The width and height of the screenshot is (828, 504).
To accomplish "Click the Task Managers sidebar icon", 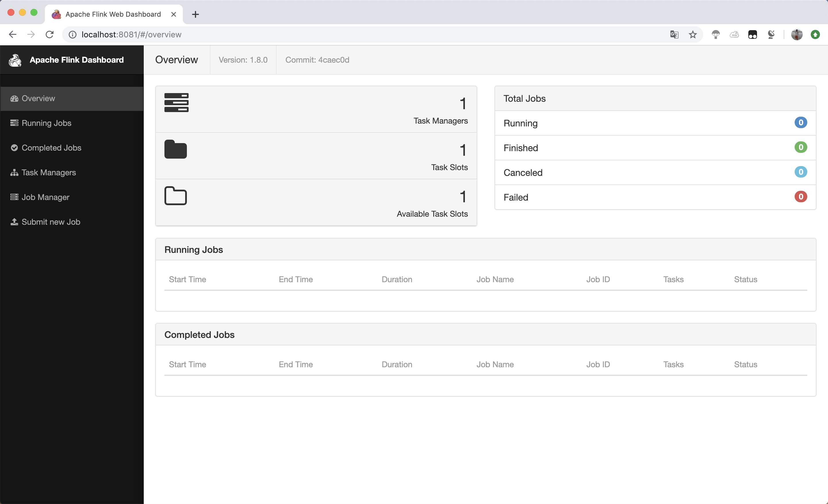I will click(14, 172).
